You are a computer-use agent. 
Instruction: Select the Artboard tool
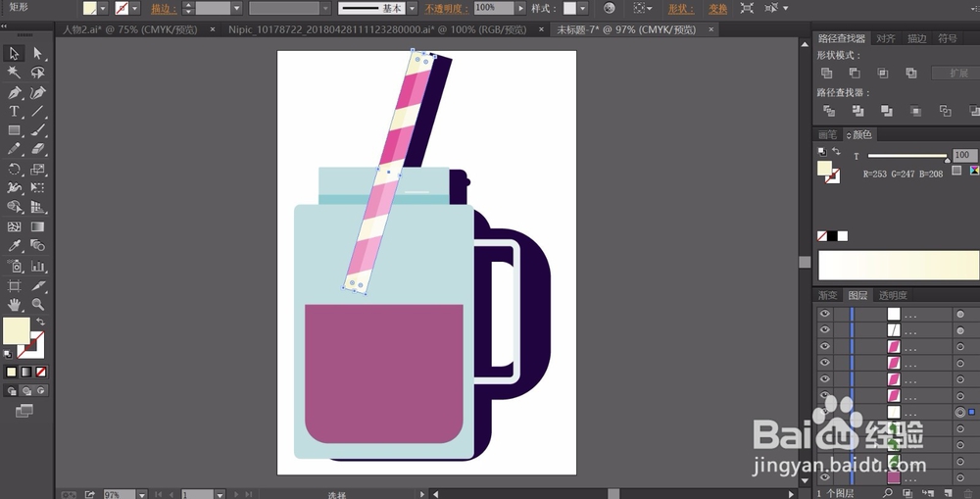(x=14, y=285)
